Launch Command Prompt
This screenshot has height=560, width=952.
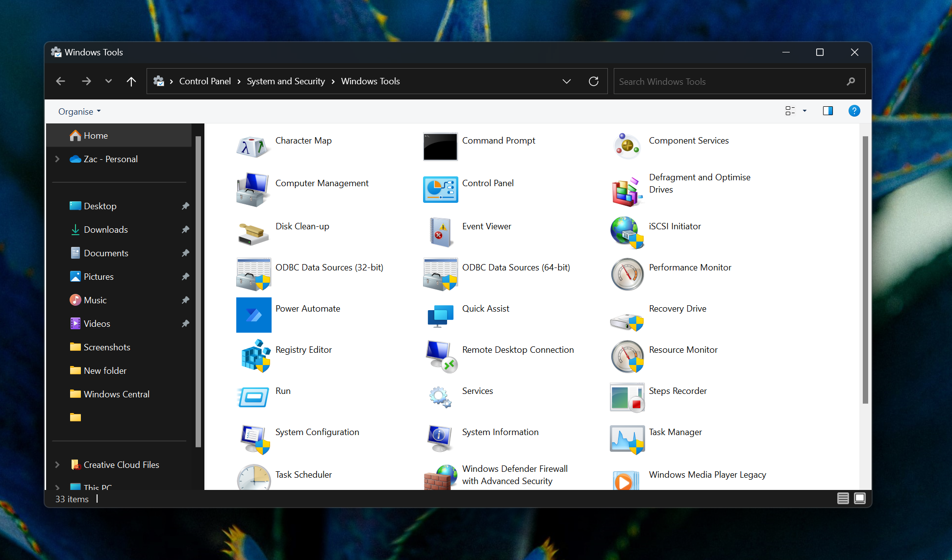pos(498,141)
